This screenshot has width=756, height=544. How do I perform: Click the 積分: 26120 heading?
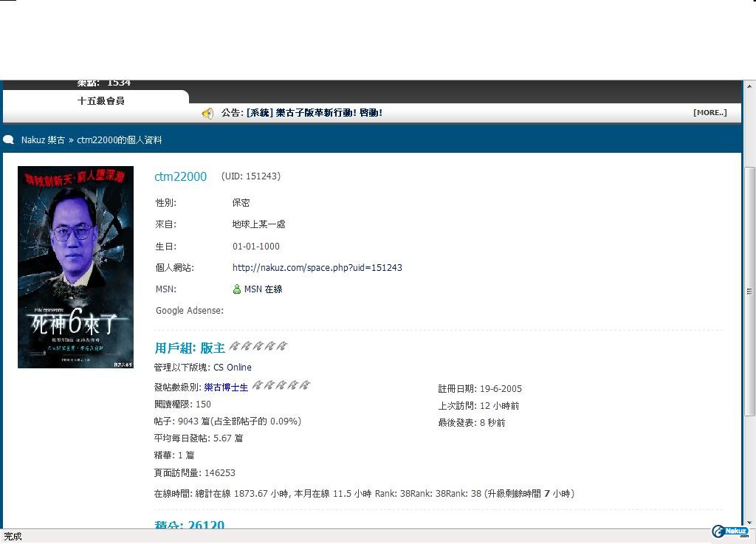tap(190, 524)
